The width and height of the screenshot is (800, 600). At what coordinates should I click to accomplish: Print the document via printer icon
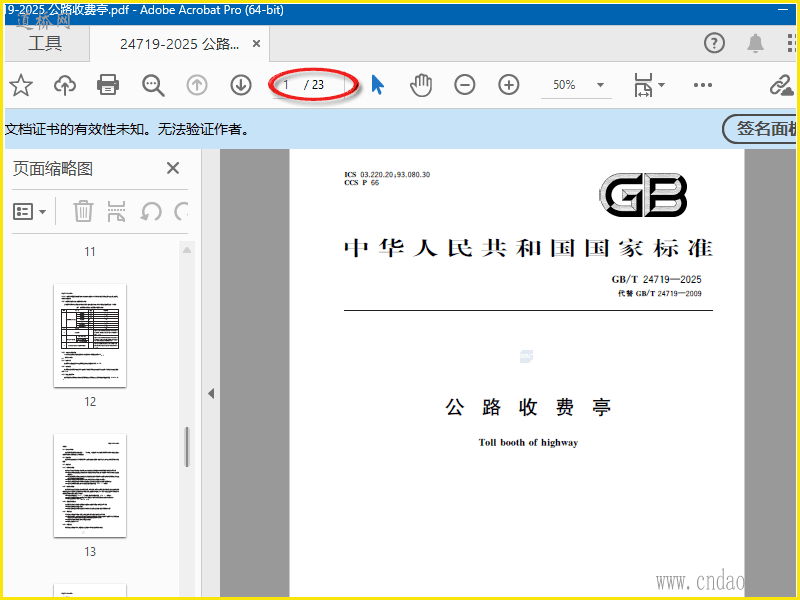tap(108, 85)
